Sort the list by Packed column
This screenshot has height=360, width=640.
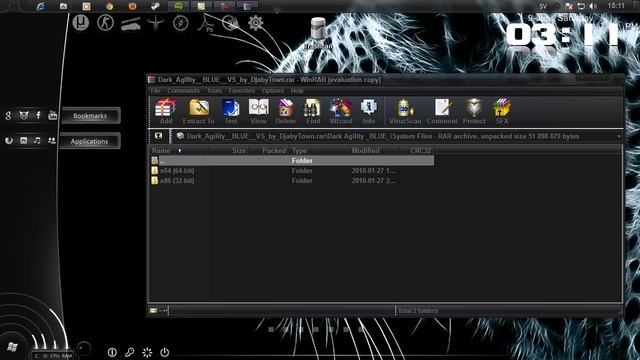click(273, 151)
